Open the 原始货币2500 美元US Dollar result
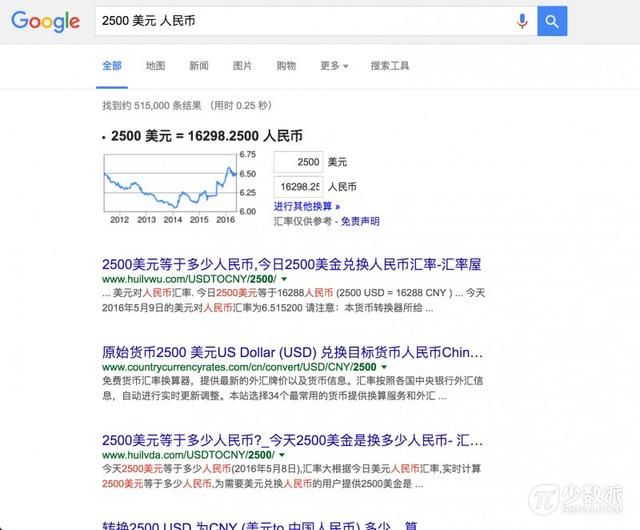 click(x=292, y=352)
